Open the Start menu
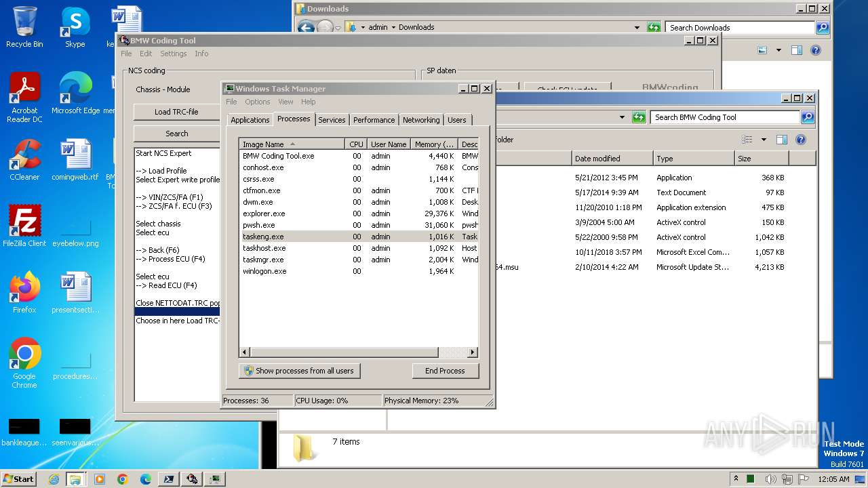Viewport: 868px width, 488px height. coord(19,479)
